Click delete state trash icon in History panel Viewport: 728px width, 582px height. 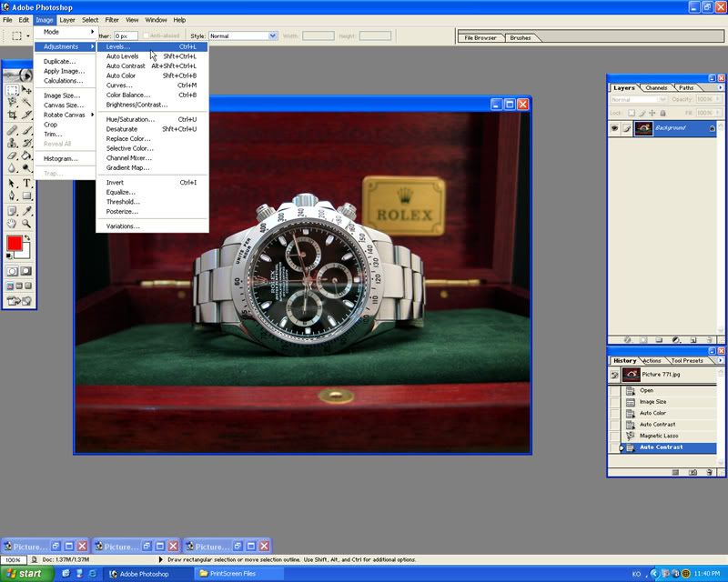[709, 472]
